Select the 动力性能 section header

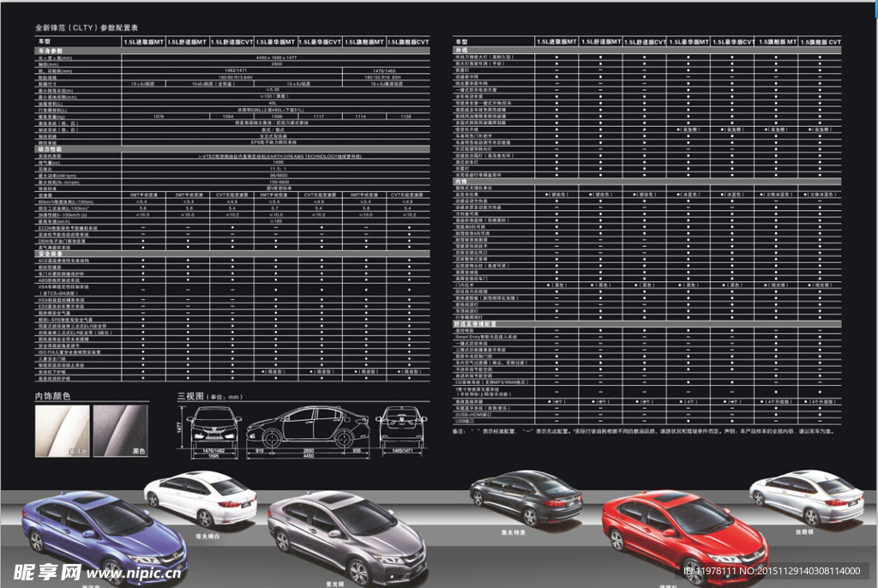(x=232, y=149)
